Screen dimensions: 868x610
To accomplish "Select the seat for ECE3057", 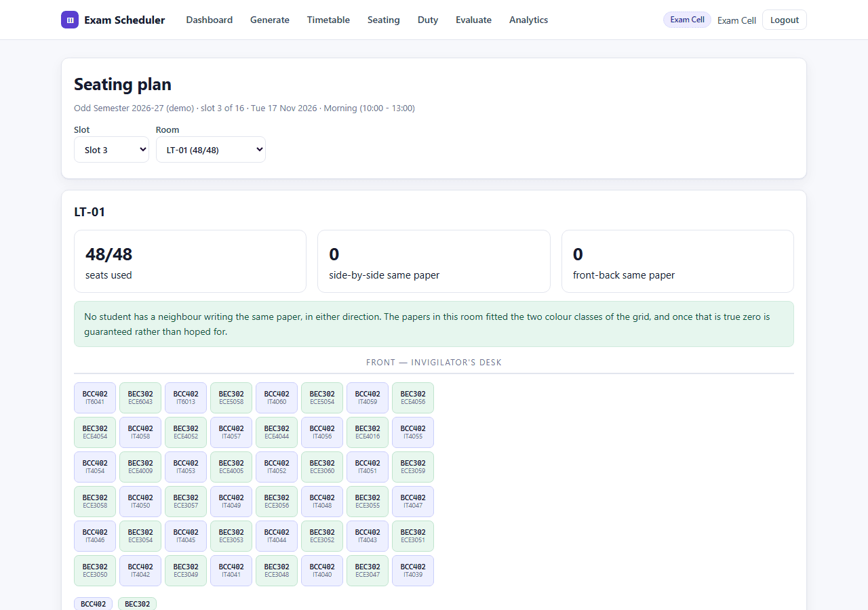I will (x=186, y=502).
